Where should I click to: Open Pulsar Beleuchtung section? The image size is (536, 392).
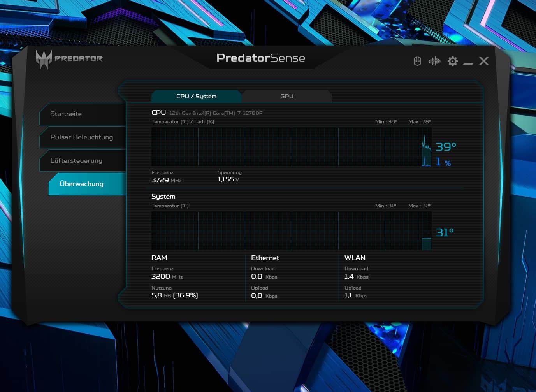click(x=82, y=137)
